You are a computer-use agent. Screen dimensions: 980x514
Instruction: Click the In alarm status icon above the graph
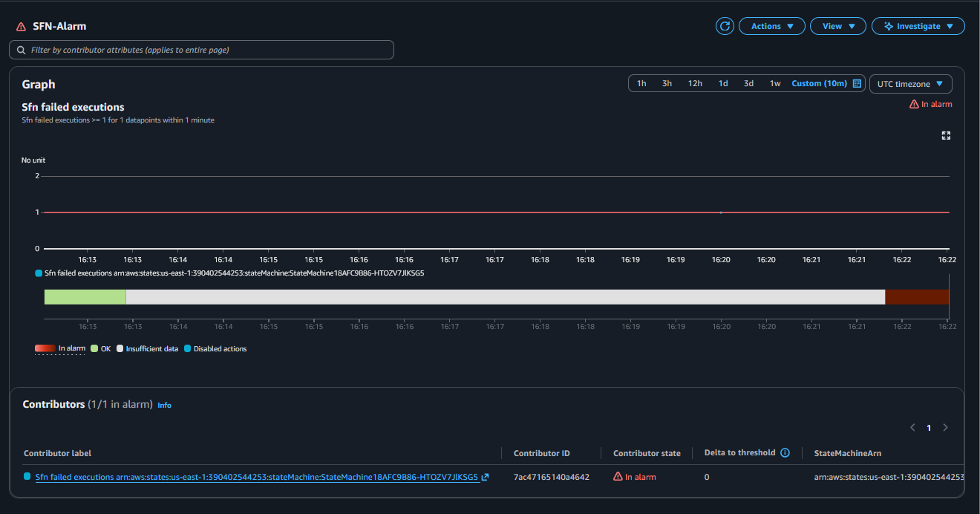[912, 104]
